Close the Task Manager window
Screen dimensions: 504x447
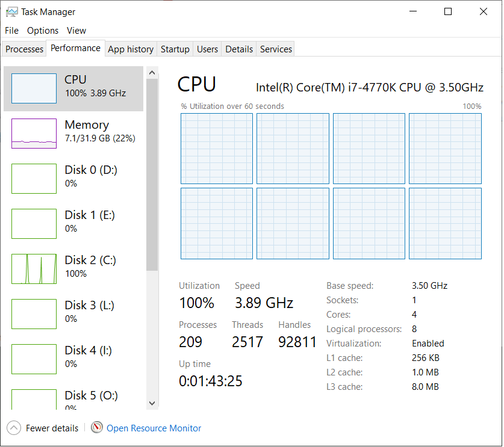(484, 11)
